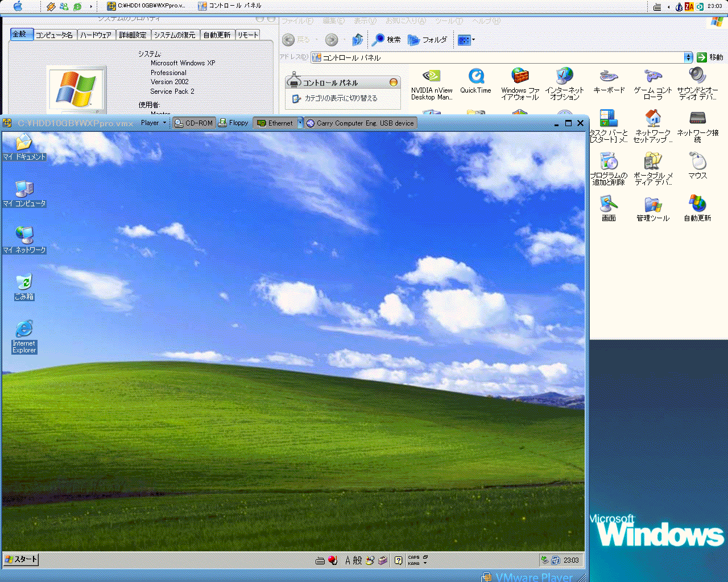Viewport: 728px width, 582px height.
Task: Open the 画面 display settings icon
Action: point(609,209)
